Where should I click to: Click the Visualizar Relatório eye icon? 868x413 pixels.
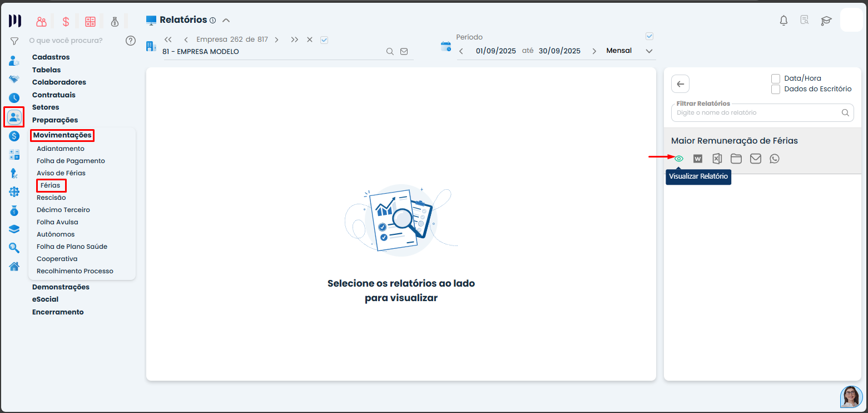[678, 159]
